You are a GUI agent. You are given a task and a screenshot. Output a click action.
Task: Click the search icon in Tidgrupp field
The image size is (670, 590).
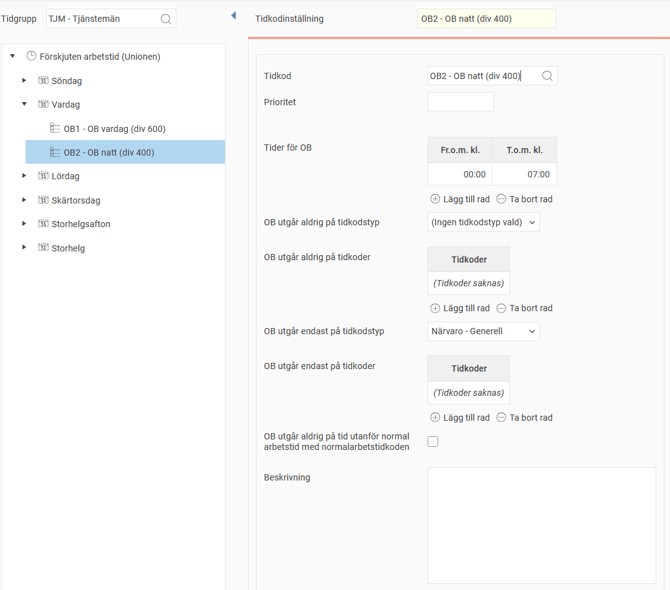(x=166, y=19)
